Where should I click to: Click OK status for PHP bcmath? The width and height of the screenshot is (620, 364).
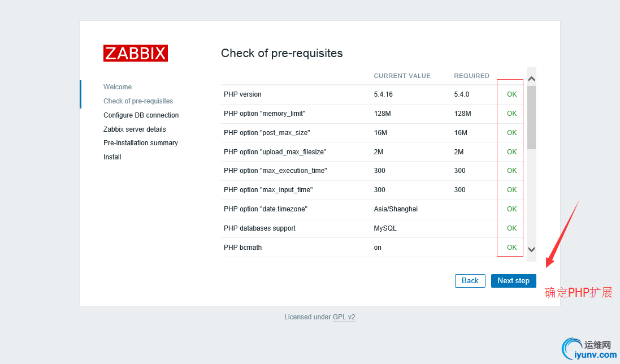[511, 248]
